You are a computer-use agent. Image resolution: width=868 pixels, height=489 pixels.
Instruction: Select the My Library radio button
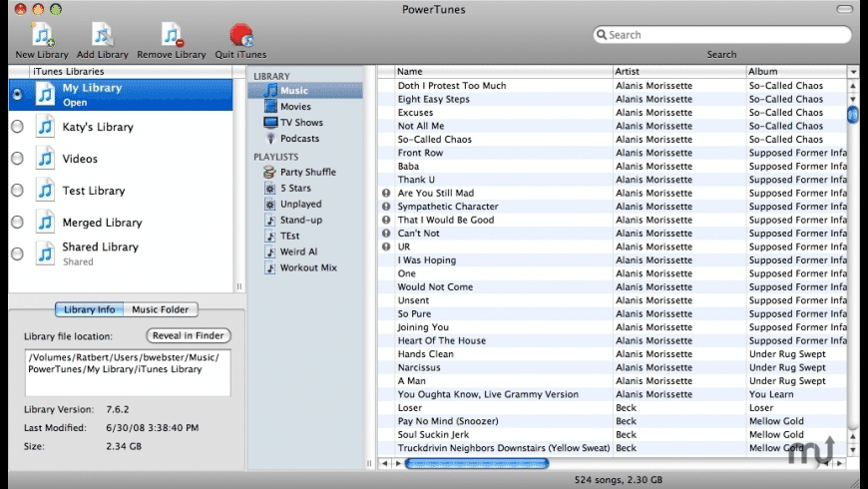[17, 94]
